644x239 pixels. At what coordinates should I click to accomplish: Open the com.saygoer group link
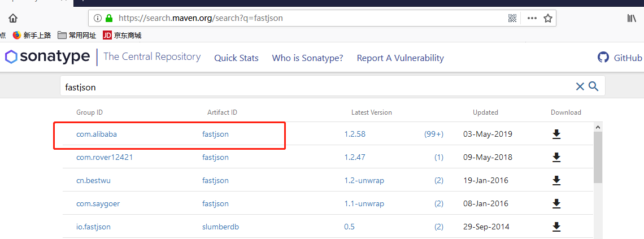coord(98,203)
